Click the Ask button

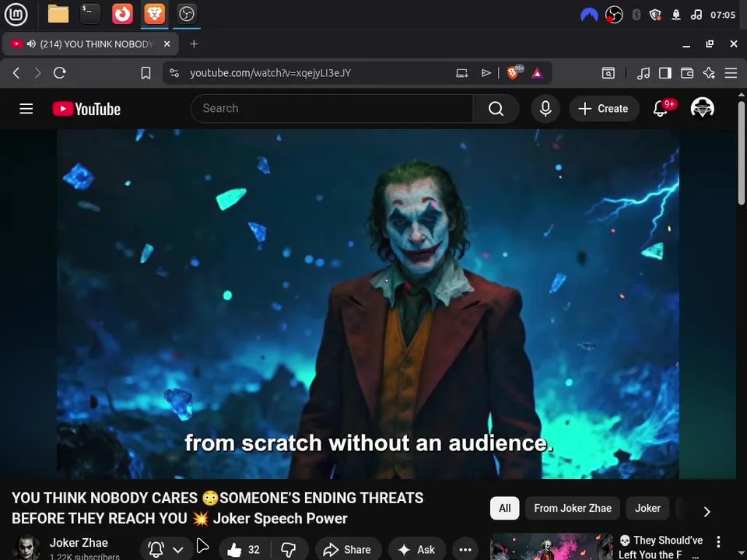click(417, 550)
